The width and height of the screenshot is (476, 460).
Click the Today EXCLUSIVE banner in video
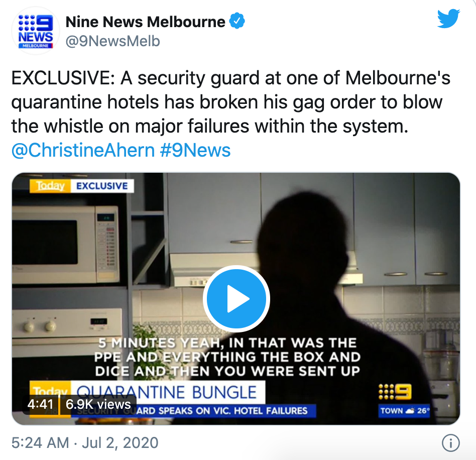pos(82,186)
